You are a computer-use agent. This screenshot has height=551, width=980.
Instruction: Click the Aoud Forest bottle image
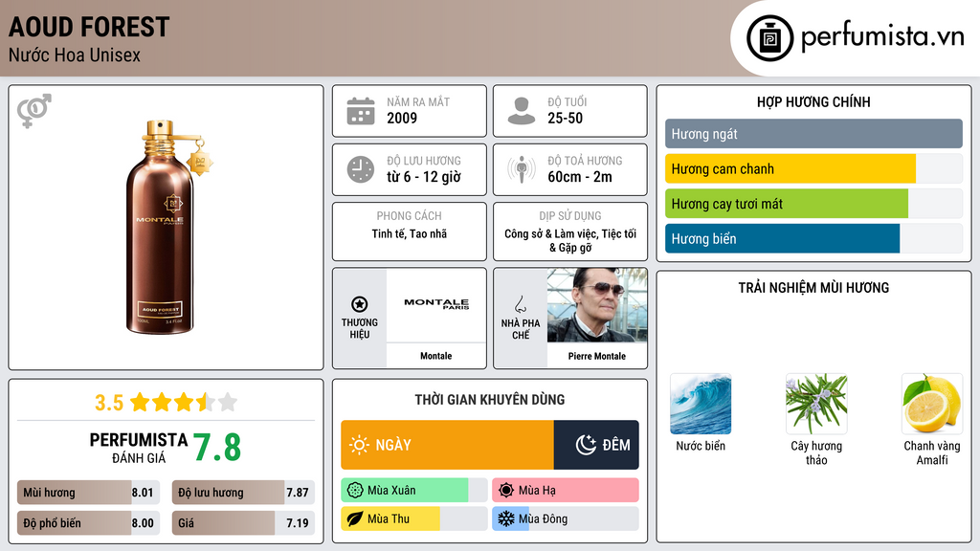(168, 227)
